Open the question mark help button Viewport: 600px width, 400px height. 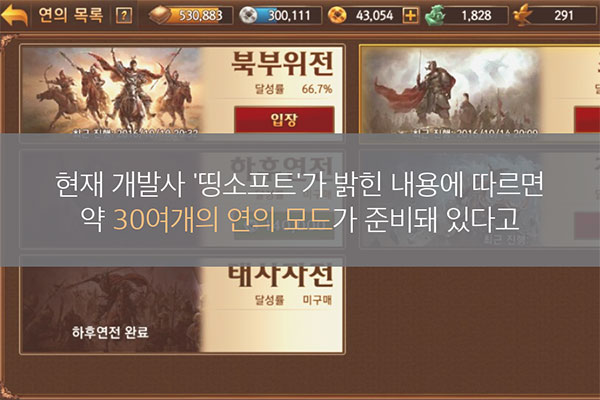click(x=124, y=16)
